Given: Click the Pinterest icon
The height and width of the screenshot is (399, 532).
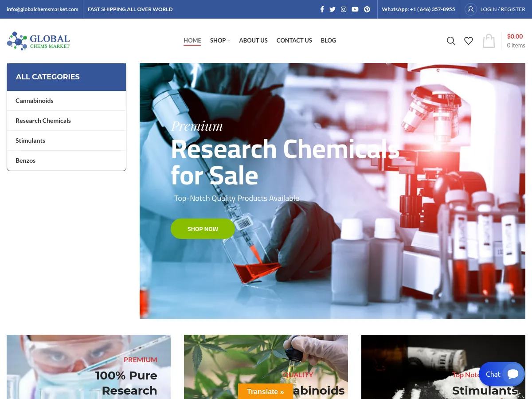Looking at the screenshot, I should [x=367, y=9].
